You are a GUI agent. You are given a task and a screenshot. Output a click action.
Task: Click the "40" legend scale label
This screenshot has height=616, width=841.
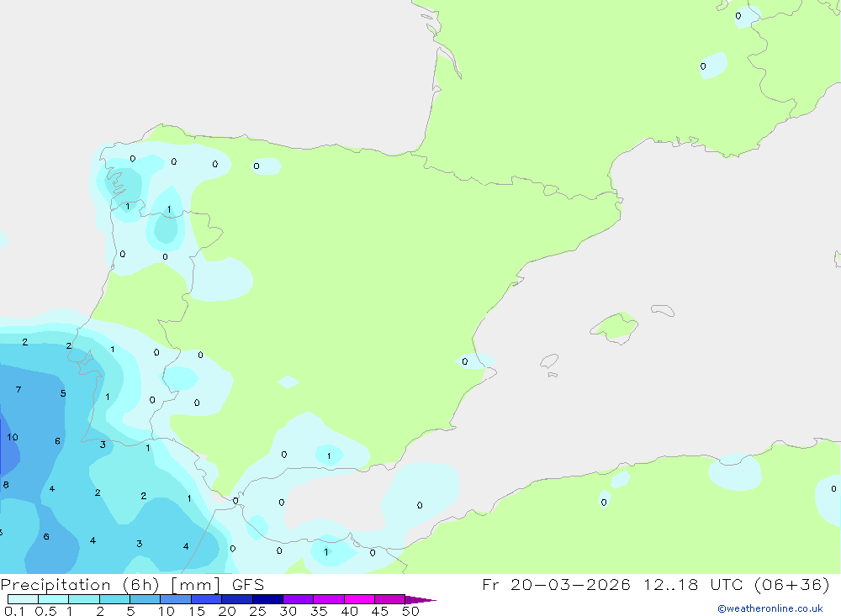click(x=350, y=611)
